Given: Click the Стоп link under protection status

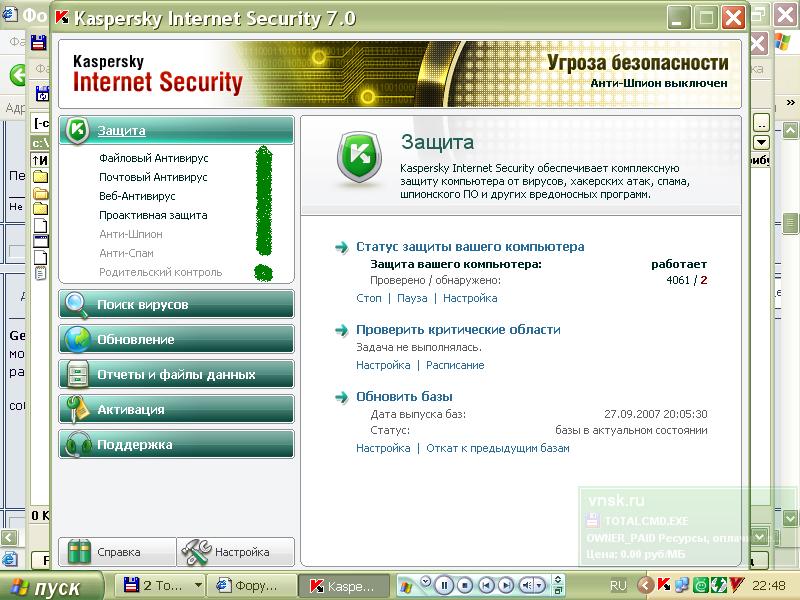Looking at the screenshot, I should 368,298.
